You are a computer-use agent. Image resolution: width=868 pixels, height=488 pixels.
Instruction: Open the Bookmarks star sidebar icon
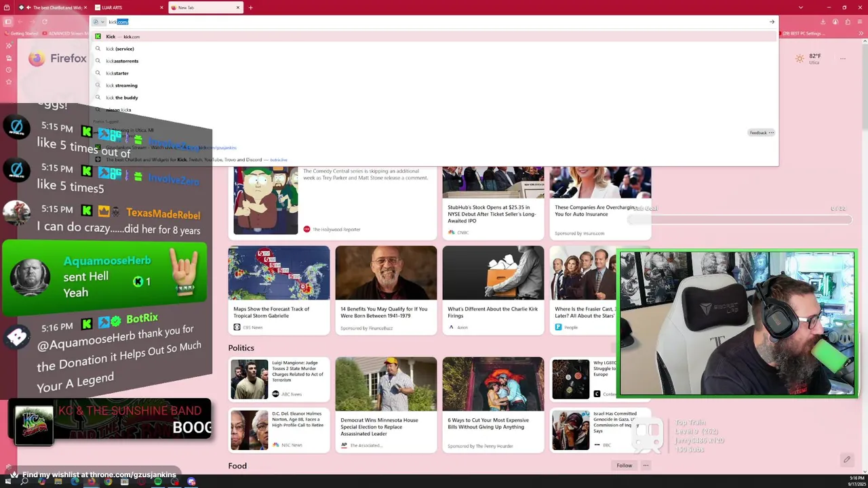[x=8, y=81]
